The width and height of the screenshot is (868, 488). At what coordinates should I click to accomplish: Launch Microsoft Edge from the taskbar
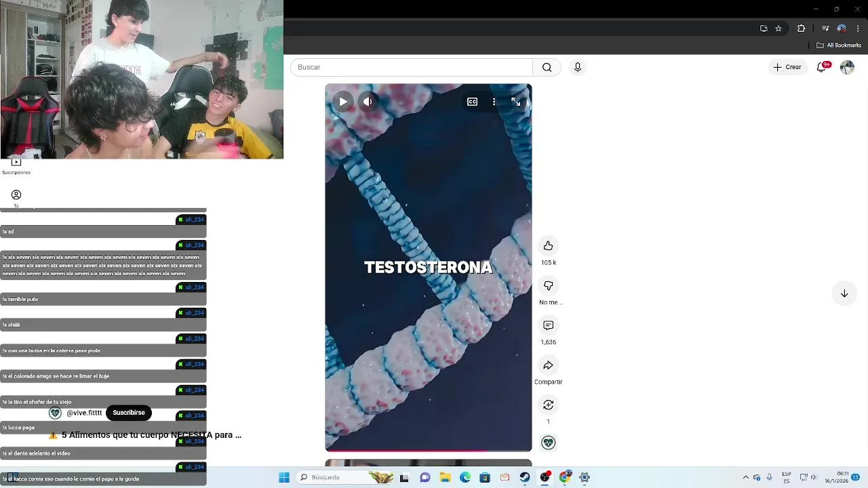pyautogui.click(x=465, y=477)
